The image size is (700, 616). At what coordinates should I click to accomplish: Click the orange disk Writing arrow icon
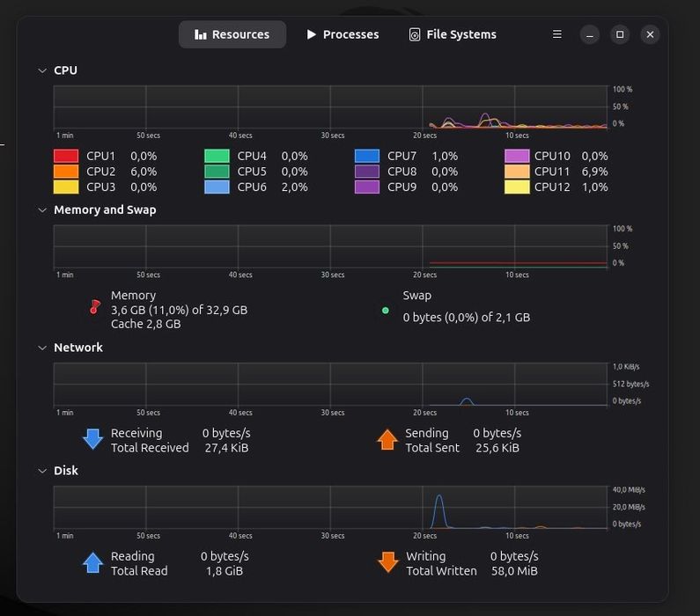pyautogui.click(x=388, y=562)
